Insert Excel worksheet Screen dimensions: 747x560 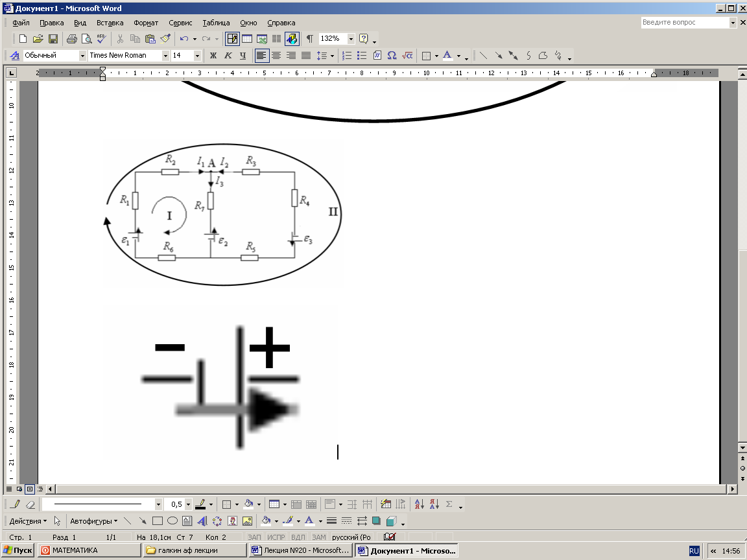tap(261, 39)
